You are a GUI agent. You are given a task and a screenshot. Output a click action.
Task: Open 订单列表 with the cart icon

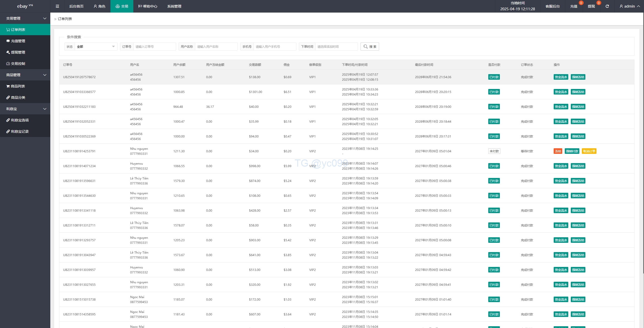tap(16, 30)
